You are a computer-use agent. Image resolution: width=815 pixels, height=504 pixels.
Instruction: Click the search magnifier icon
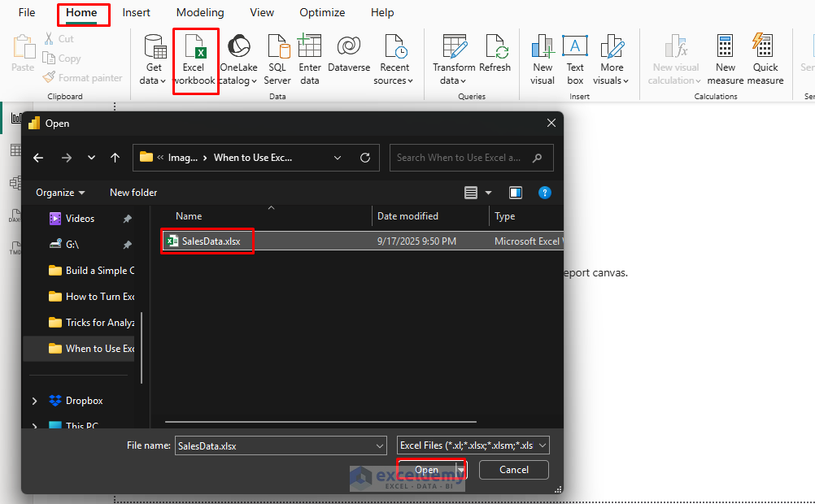click(537, 158)
